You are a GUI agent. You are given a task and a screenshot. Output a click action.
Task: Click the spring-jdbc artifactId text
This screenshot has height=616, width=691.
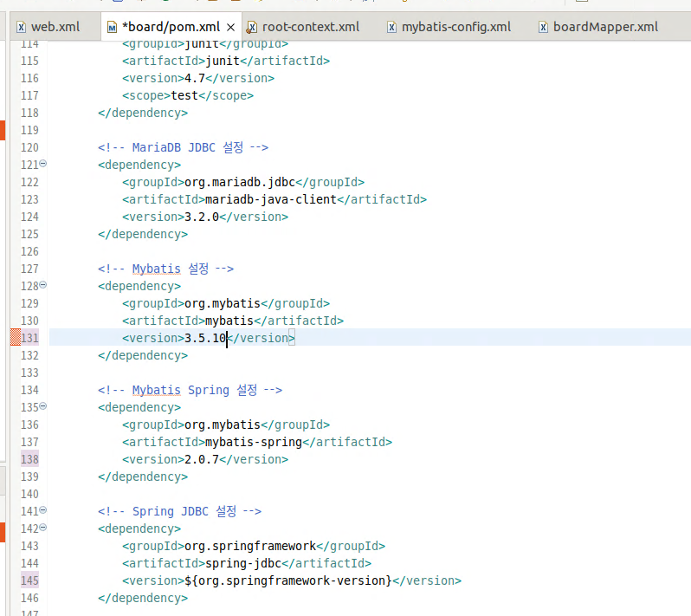coord(243,563)
